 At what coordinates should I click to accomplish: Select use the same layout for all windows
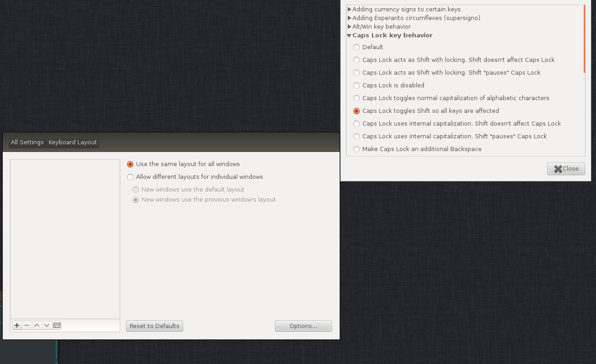pyautogui.click(x=130, y=164)
